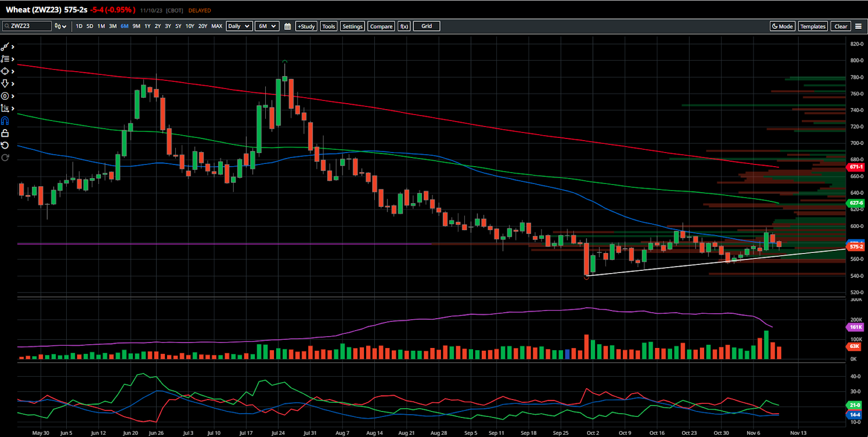Toggle the drawings lock icon

click(5, 133)
